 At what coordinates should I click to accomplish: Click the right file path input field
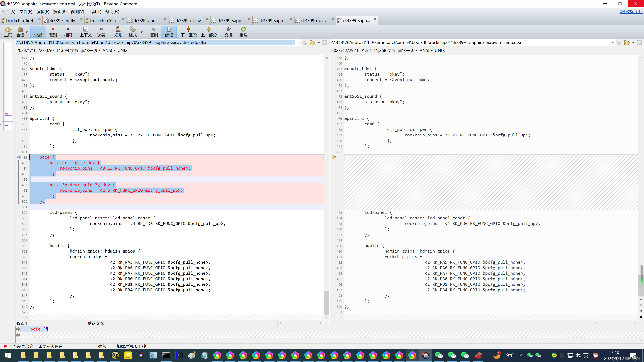(470, 42)
